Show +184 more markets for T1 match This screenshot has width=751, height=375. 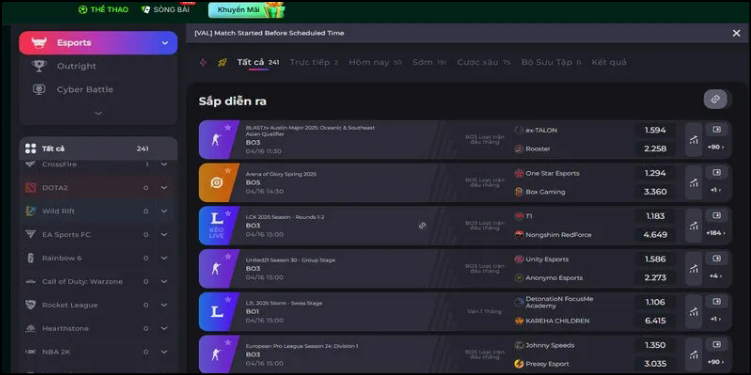716,233
